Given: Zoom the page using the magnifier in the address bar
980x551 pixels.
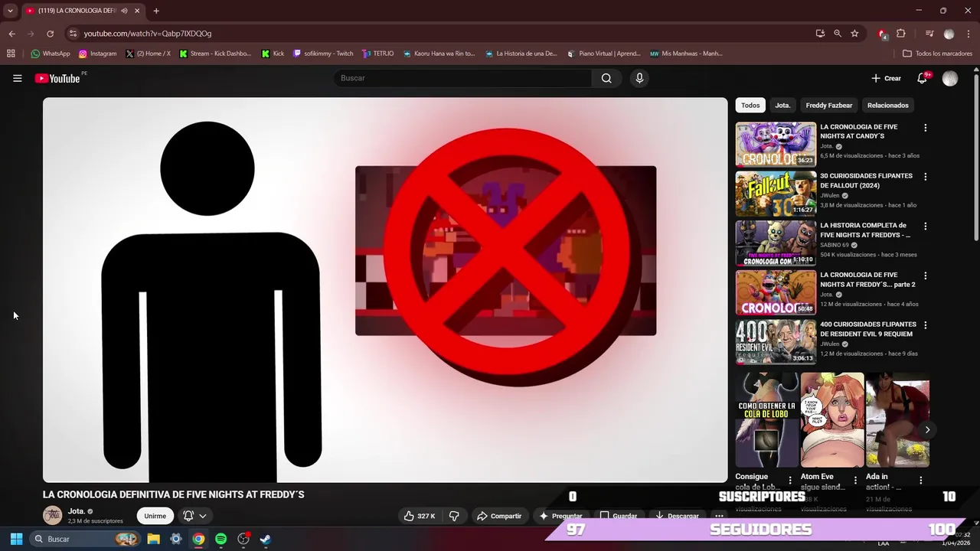Looking at the screenshot, I should pos(838,34).
